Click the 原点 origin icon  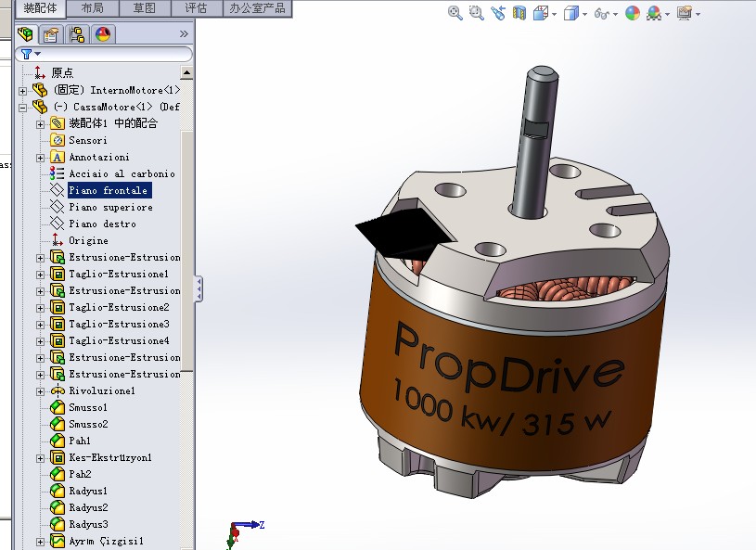pos(40,72)
